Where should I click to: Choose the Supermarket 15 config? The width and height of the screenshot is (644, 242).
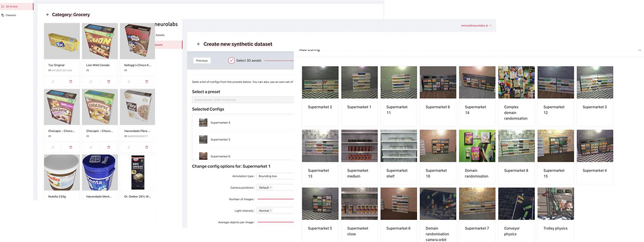[x=555, y=157]
